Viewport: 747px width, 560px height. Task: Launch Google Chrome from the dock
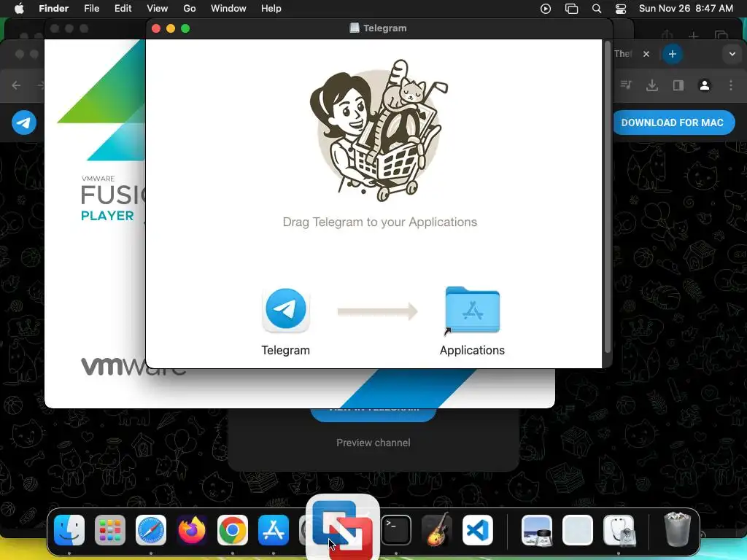233,530
